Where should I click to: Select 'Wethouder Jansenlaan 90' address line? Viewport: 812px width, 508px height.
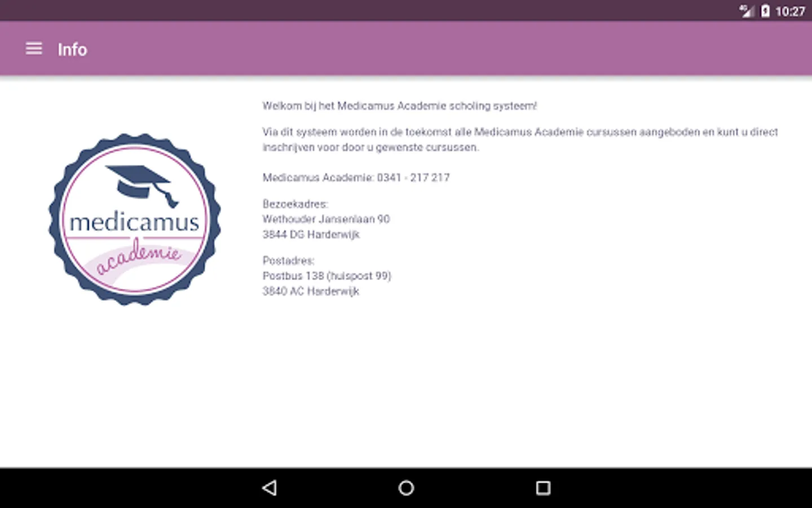pos(326,219)
